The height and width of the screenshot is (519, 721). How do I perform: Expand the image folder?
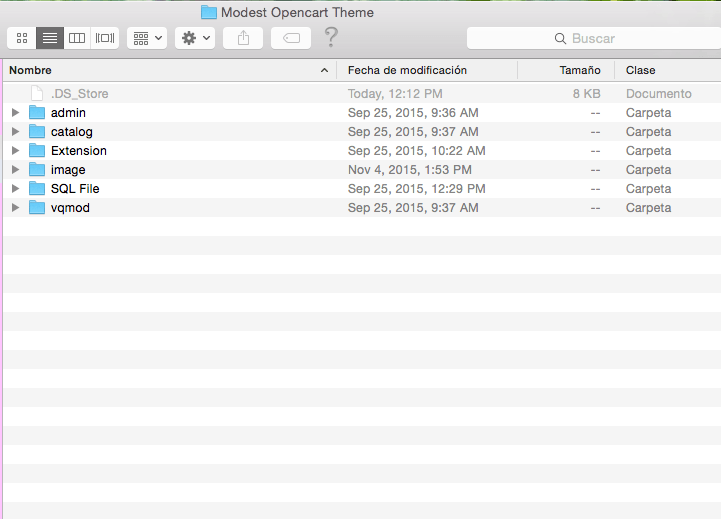pyautogui.click(x=15, y=170)
